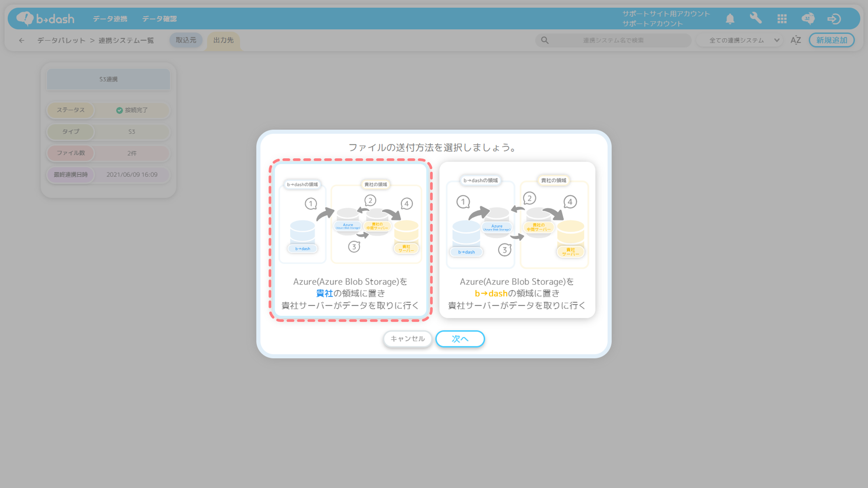Click the 連携システム一覧 breadcrumb
The width and height of the screenshot is (868, 488).
(126, 40)
